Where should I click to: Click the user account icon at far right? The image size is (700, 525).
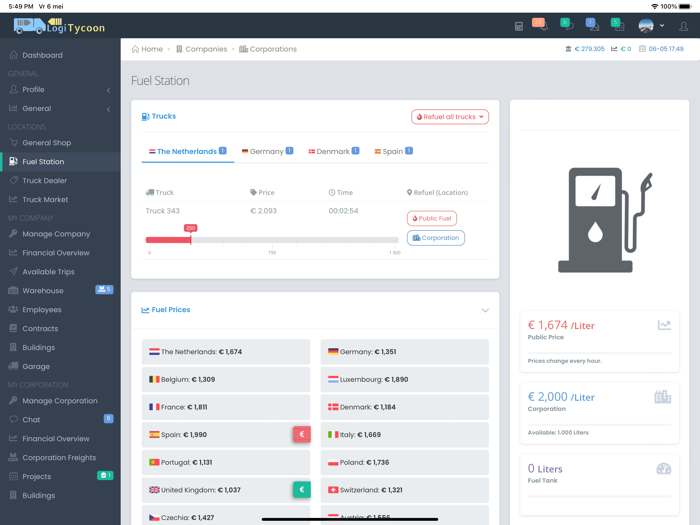[x=683, y=26]
